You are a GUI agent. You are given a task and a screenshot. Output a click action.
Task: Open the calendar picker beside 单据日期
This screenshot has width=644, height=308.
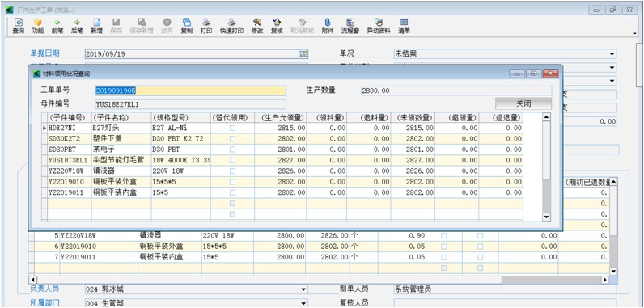tap(303, 53)
